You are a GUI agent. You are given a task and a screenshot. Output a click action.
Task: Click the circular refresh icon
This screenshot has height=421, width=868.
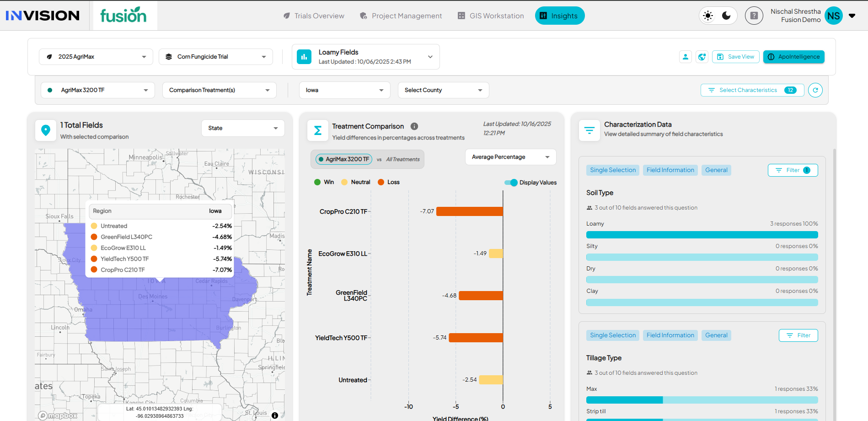pyautogui.click(x=815, y=90)
